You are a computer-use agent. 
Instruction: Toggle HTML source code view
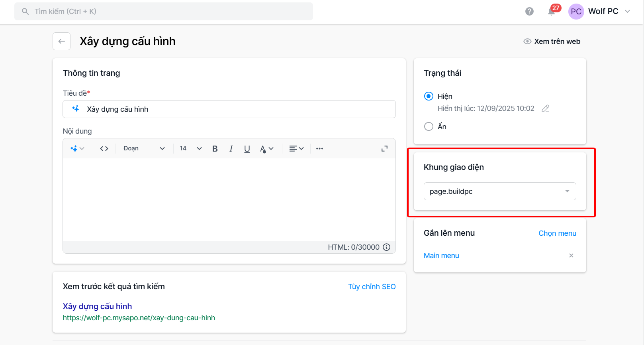point(104,148)
